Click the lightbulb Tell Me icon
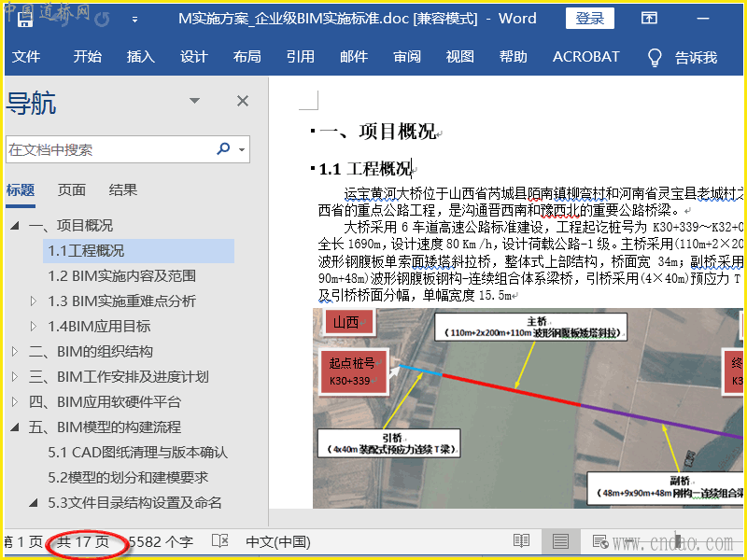Image resolution: width=747 pixels, height=560 pixels. [x=655, y=57]
